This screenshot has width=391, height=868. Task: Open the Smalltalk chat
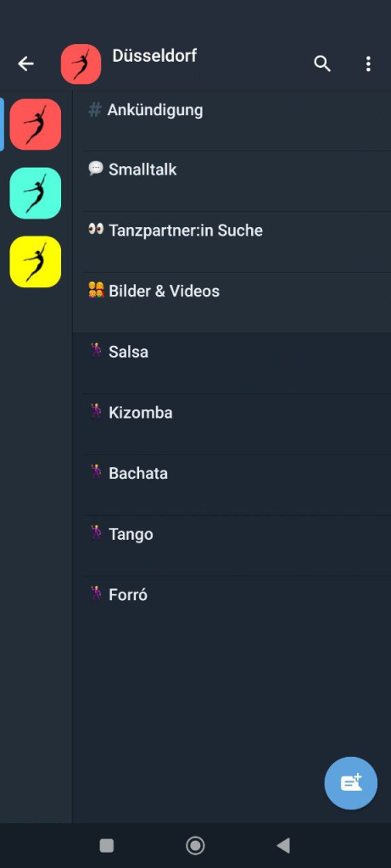point(232,181)
